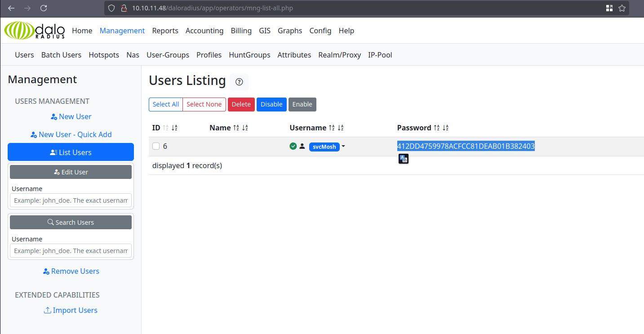This screenshot has height=334, width=644.
Task: Reload the page with browser refresh icon
Action: point(44,8)
